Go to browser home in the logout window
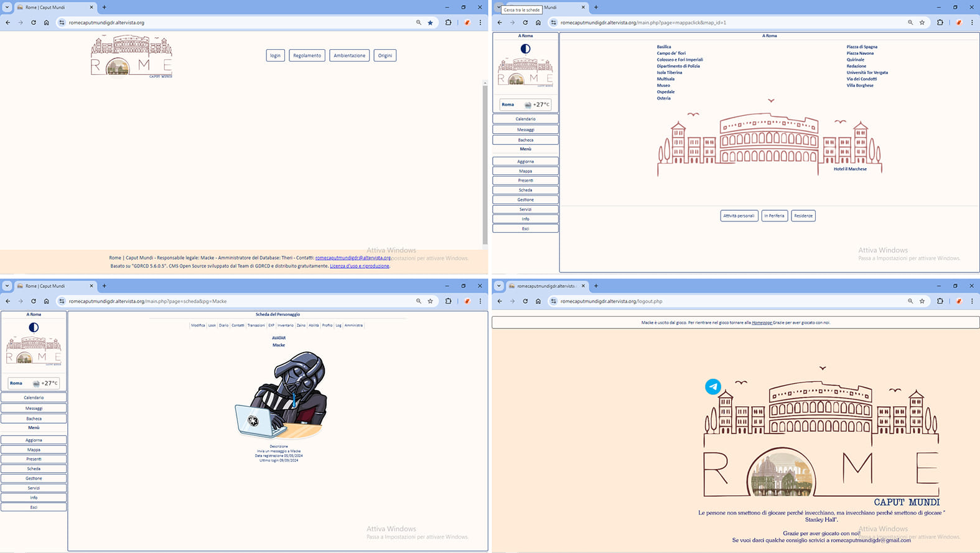The width and height of the screenshot is (980, 553). pyautogui.click(x=538, y=301)
